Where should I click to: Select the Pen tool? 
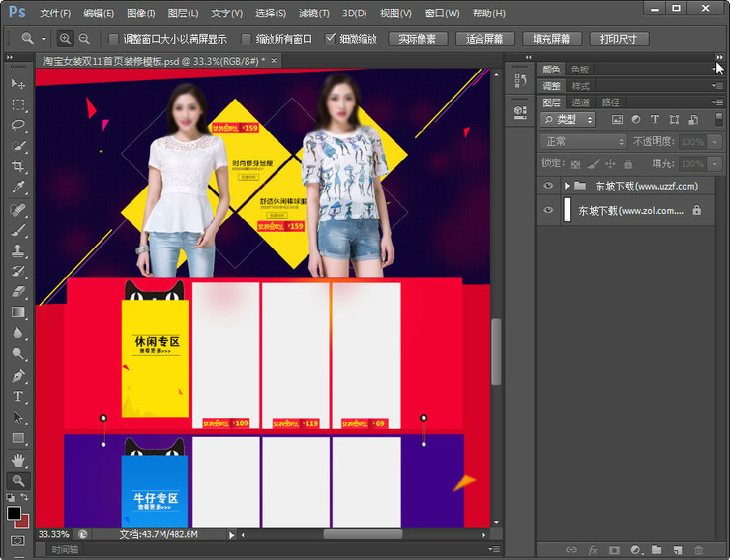click(18, 375)
